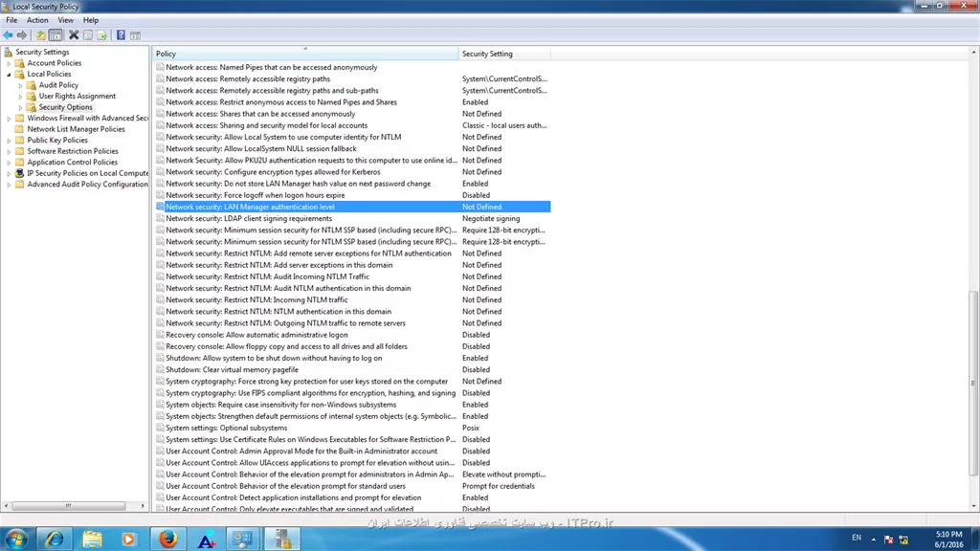980x551 pixels.
Task: Click the EN language indicator in taskbar
Action: 857,538
